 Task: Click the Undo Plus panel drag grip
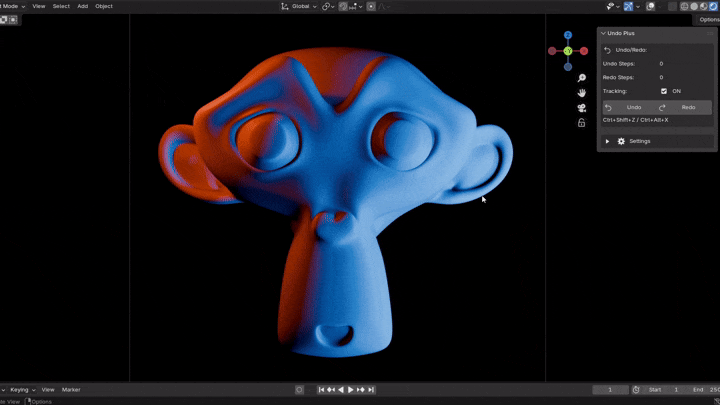coord(710,34)
